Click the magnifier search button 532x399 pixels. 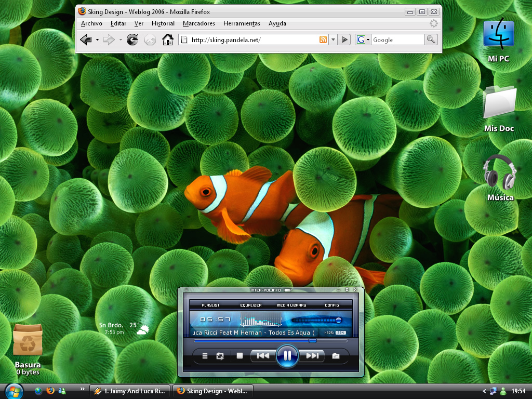431,39
